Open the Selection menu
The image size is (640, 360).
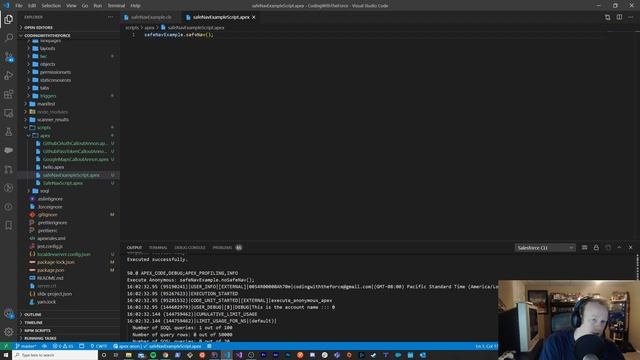click(x=51, y=6)
